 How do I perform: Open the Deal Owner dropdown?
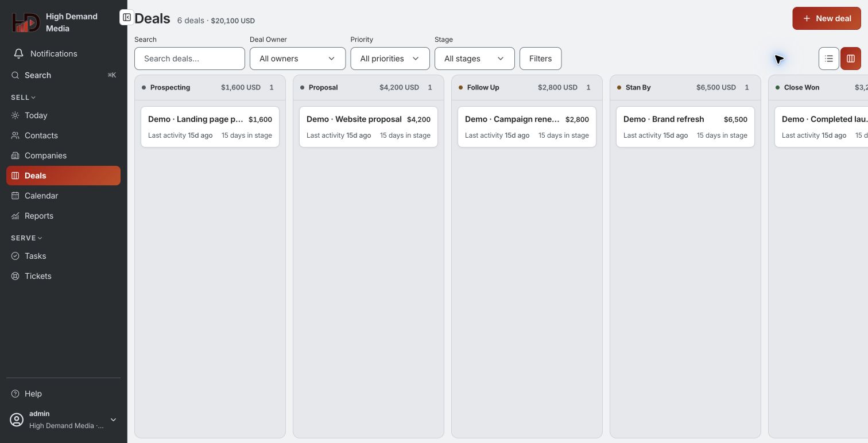[x=297, y=59]
